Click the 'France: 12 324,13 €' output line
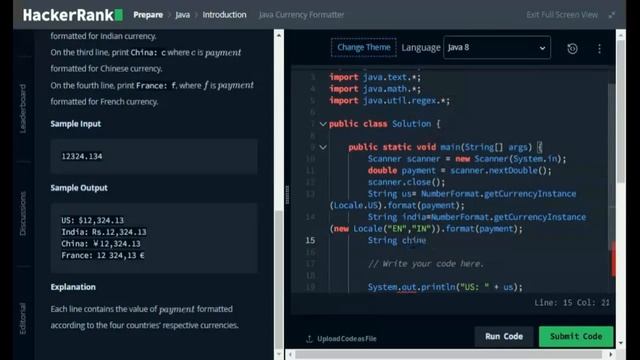 (103, 256)
